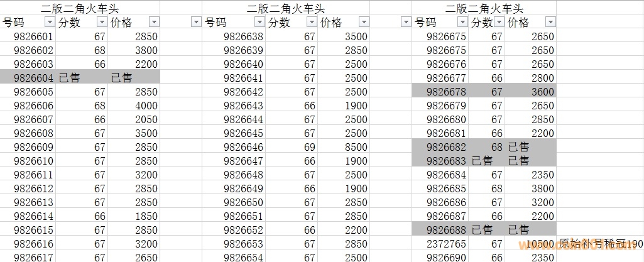Viewport: 644px width, 262px height.
Task: Open the 分数 filter dropdown in the first table
Action: pyautogui.click(x=102, y=22)
